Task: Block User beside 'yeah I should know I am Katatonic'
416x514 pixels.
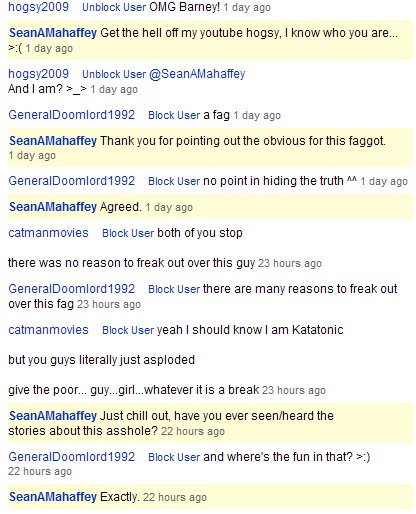Action: coord(128,330)
